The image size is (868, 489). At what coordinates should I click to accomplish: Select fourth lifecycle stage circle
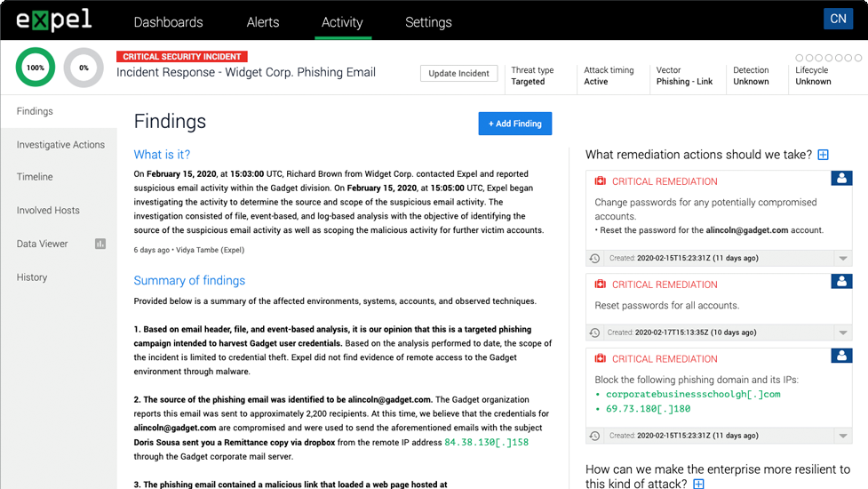pos(829,58)
